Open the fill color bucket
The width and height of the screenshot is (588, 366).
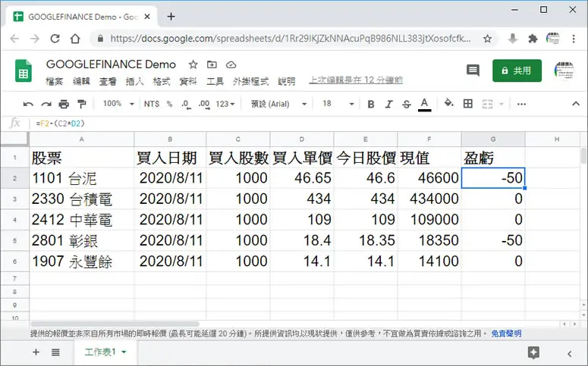449,103
